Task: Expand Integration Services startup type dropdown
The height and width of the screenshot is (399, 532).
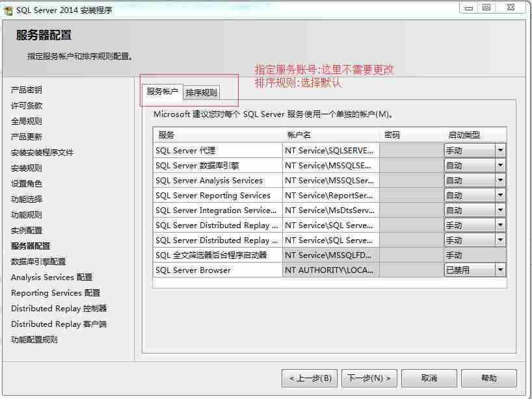Action: pos(501,211)
